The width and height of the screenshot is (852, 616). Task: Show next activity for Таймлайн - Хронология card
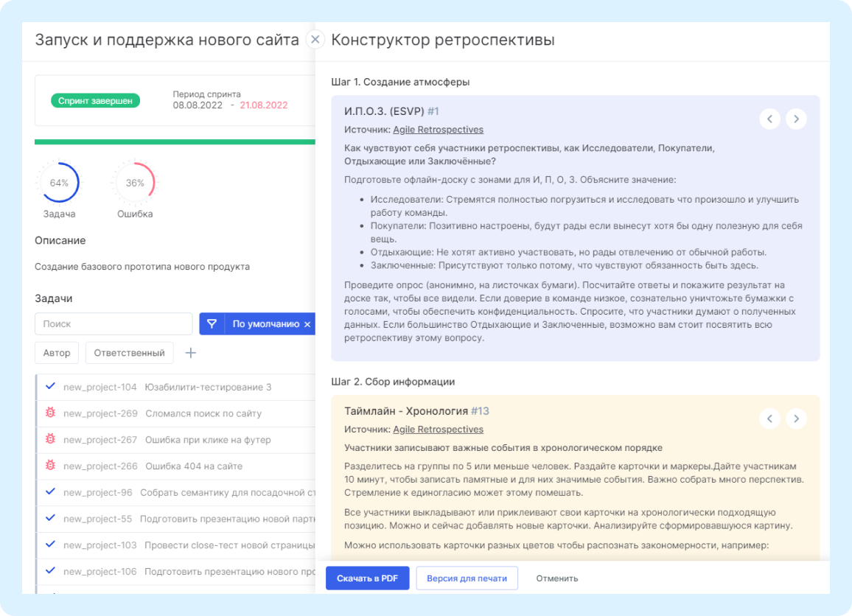pos(796,419)
